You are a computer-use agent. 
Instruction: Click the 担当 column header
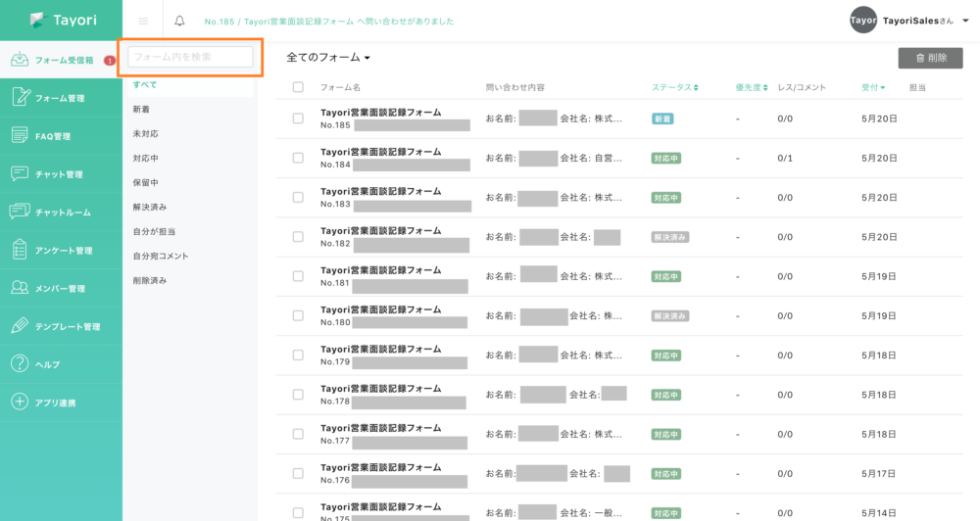pos(917,87)
